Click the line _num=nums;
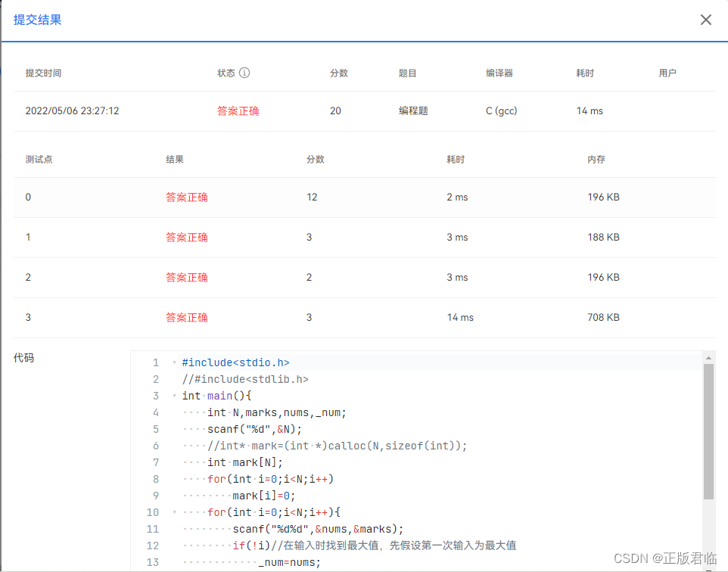The image size is (728, 572). 290,563
